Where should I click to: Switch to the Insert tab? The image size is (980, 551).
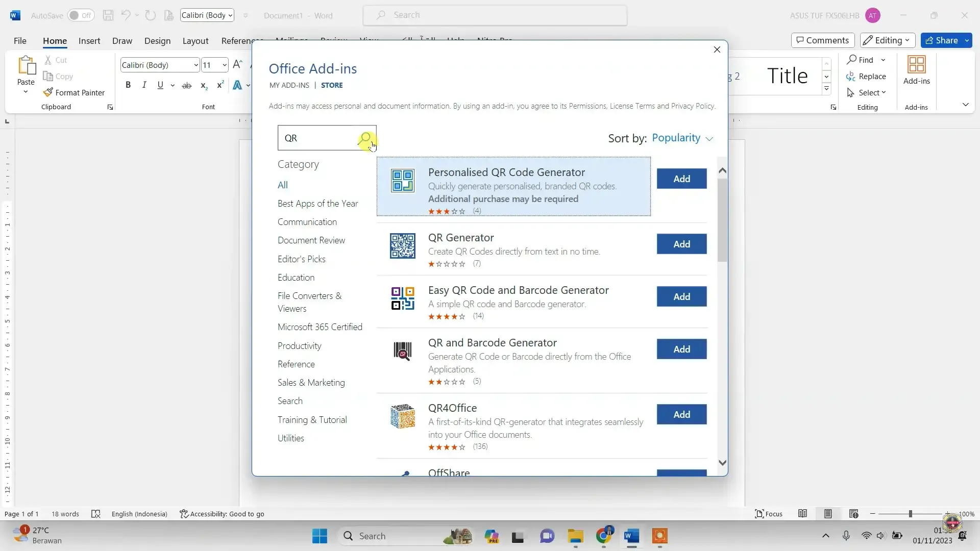89,41
